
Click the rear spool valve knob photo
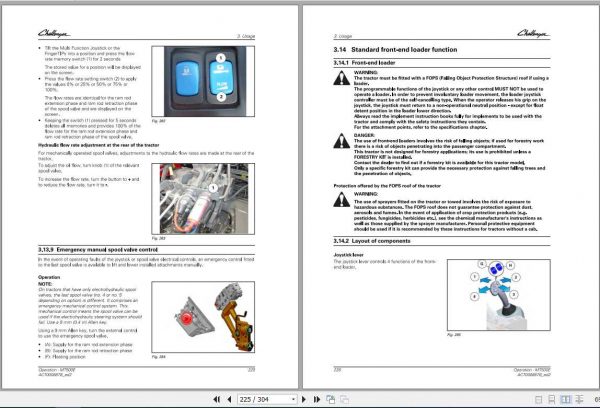click(203, 199)
